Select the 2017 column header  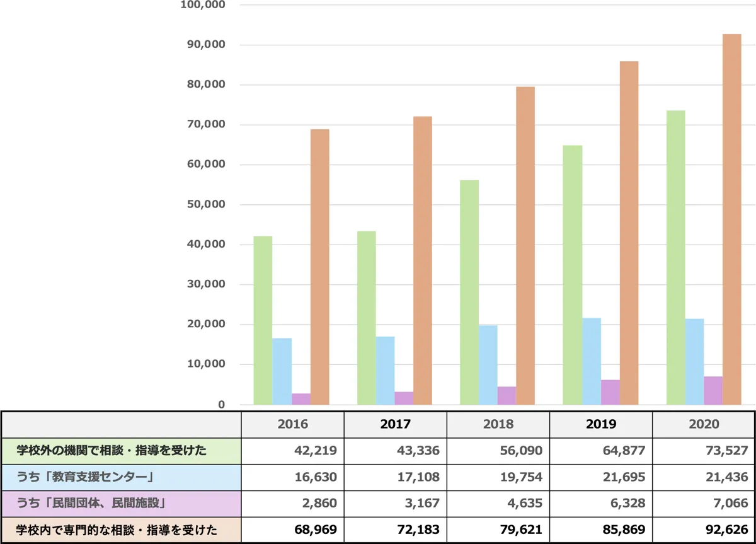(396, 425)
